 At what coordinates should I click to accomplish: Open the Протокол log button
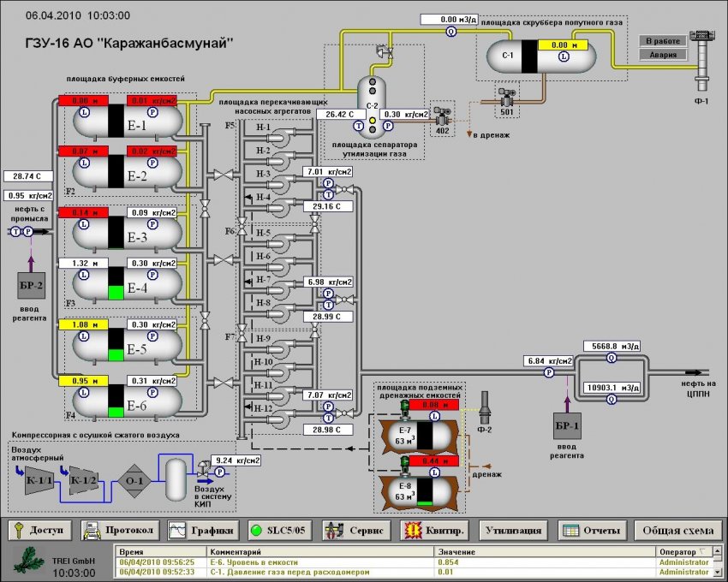(120, 530)
